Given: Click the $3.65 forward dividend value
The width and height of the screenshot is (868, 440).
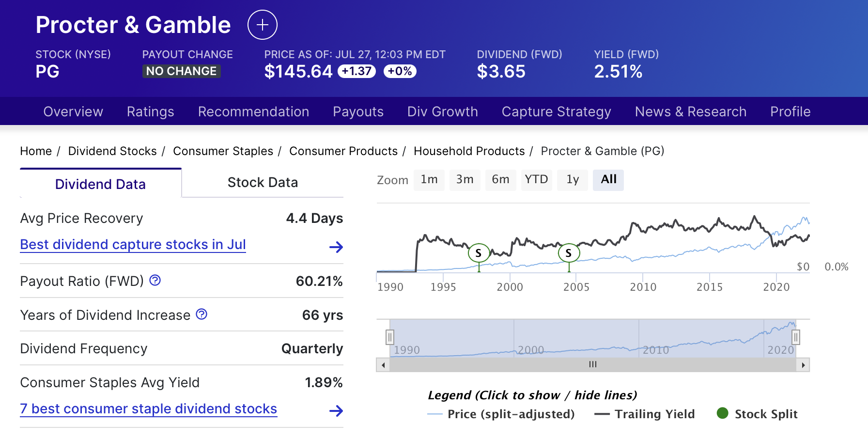Looking at the screenshot, I should pos(501,72).
